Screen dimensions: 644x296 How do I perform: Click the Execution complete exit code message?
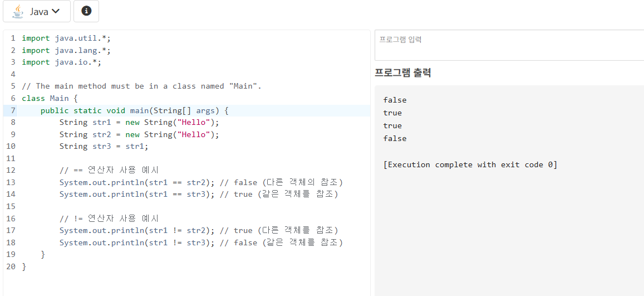pos(470,165)
